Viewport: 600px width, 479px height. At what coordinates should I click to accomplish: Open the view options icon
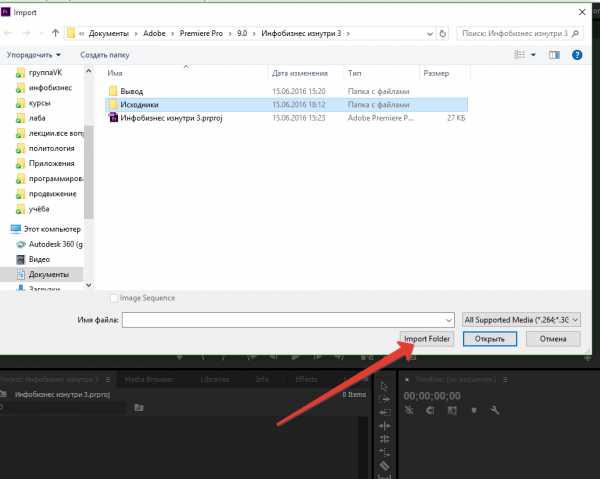point(519,54)
